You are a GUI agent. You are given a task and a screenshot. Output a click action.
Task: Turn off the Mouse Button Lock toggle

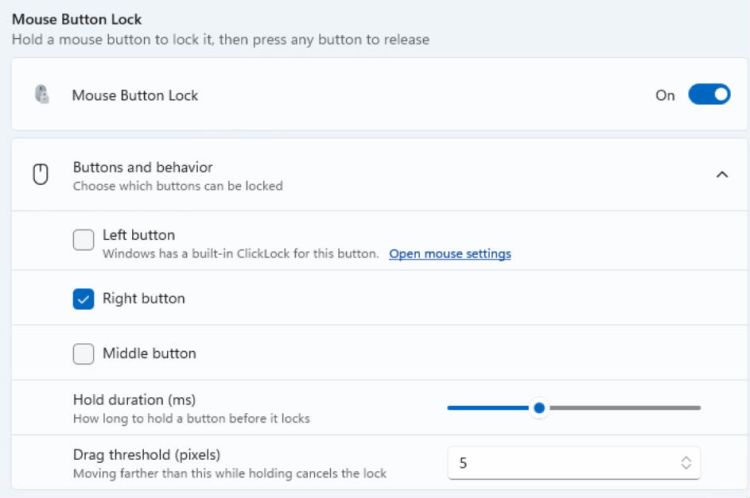click(709, 94)
